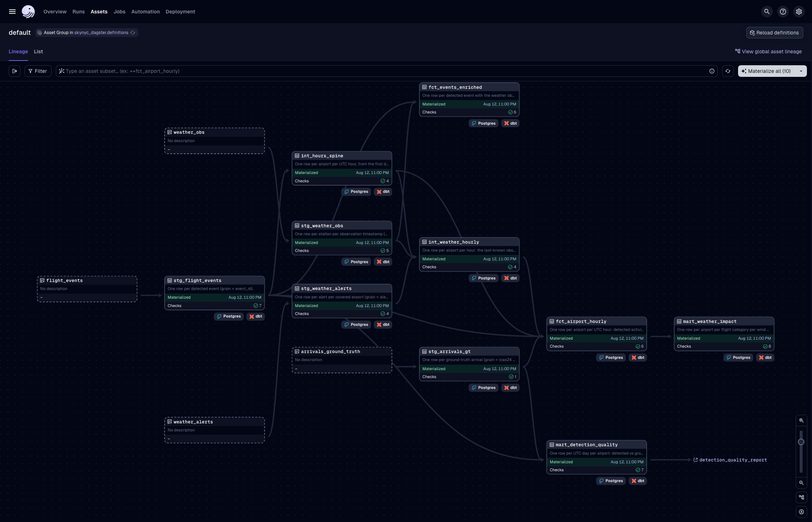The width and height of the screenshot is (812, 522).
Task: Click the Reload definitions button
Action: (x=775, y=33)
